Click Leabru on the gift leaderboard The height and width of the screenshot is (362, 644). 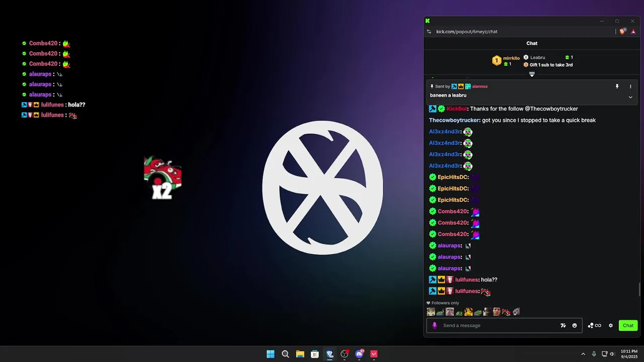tap(537, 57)
